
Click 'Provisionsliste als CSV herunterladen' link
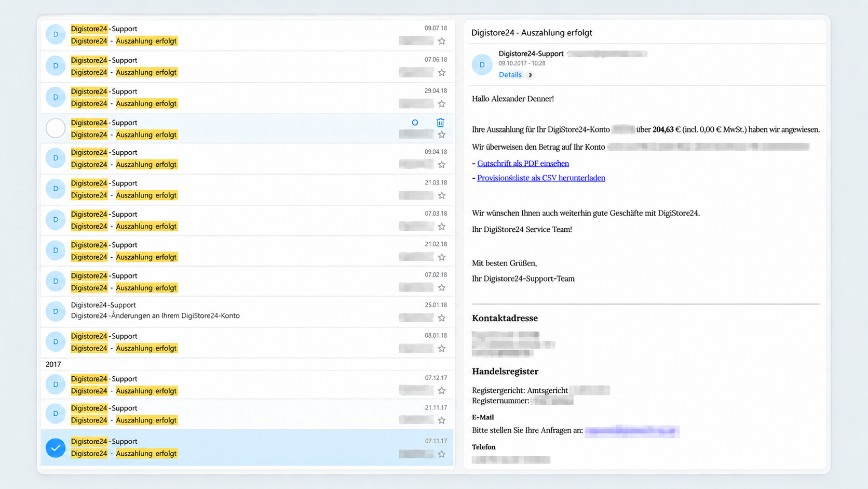pos(541,178)
